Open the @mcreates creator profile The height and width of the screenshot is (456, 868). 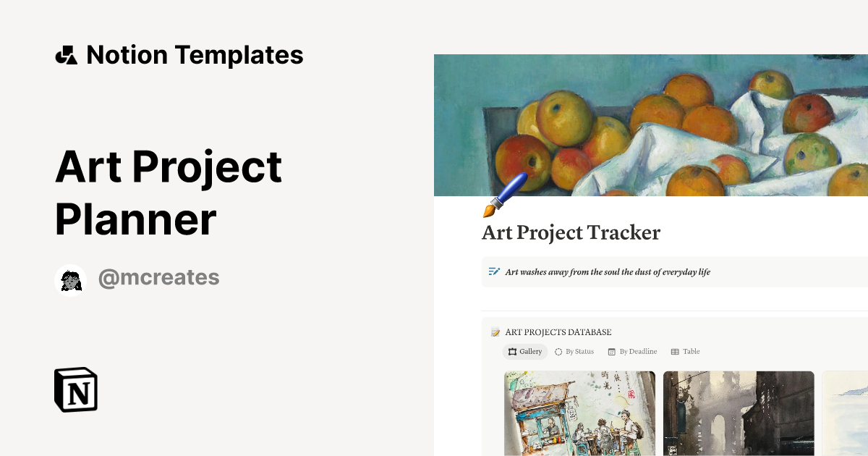coord(158,277)
